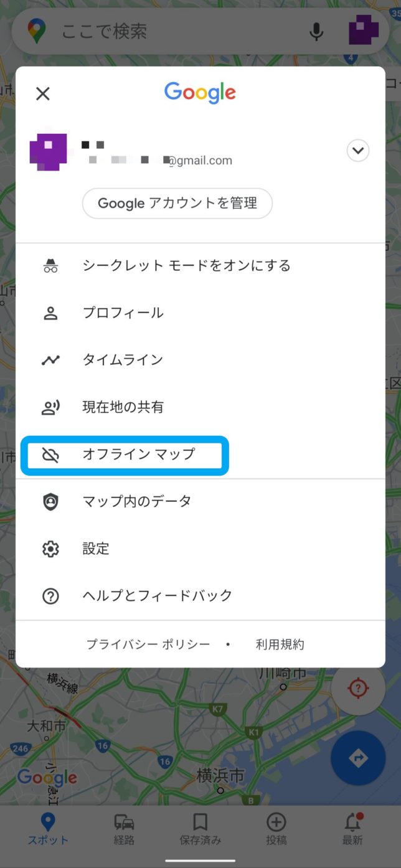Tap the blue directions arrow button
The width and height of the screenshot is (401, 868).
click(x=359, y=758)
